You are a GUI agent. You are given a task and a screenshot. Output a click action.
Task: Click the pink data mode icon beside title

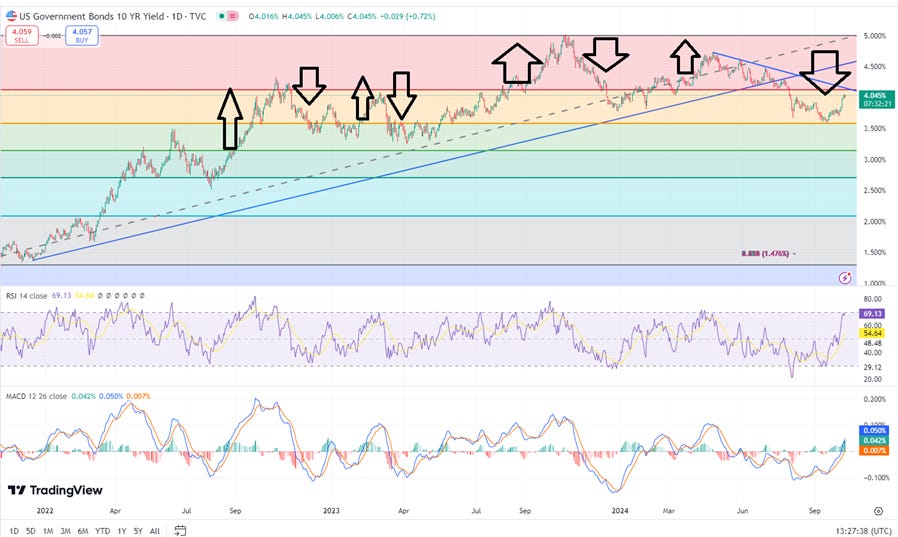[233, 17]
